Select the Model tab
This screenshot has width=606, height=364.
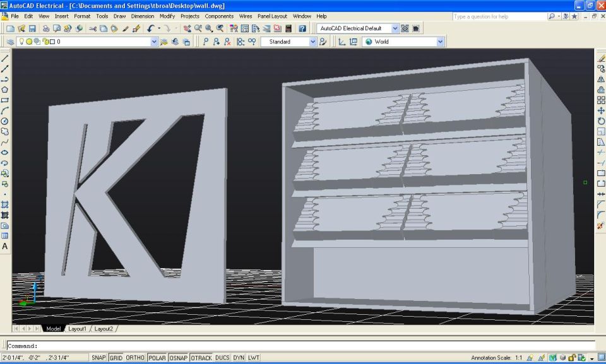[x=53, y=329]
